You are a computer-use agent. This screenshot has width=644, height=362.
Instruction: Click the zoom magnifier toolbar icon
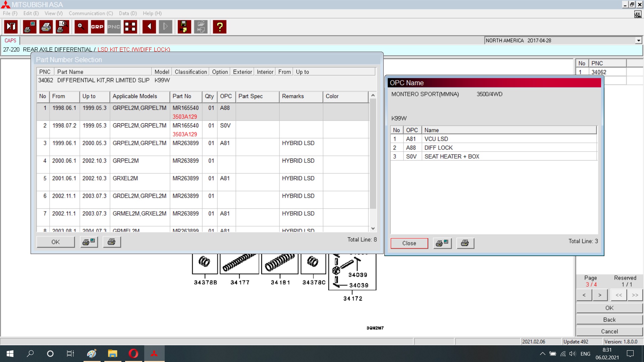pyautogui.click(x=81, y=27)
